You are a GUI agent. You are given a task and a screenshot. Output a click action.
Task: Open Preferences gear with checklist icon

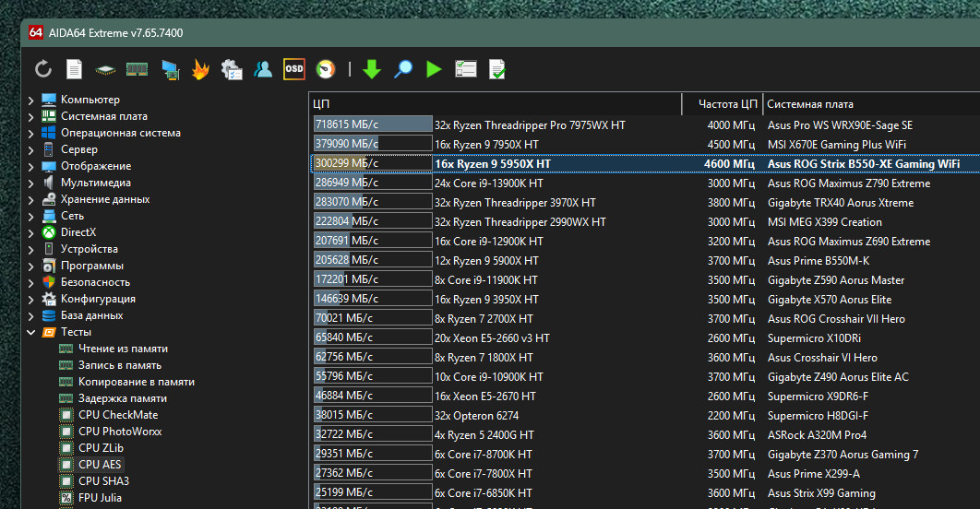coord(232,69)
